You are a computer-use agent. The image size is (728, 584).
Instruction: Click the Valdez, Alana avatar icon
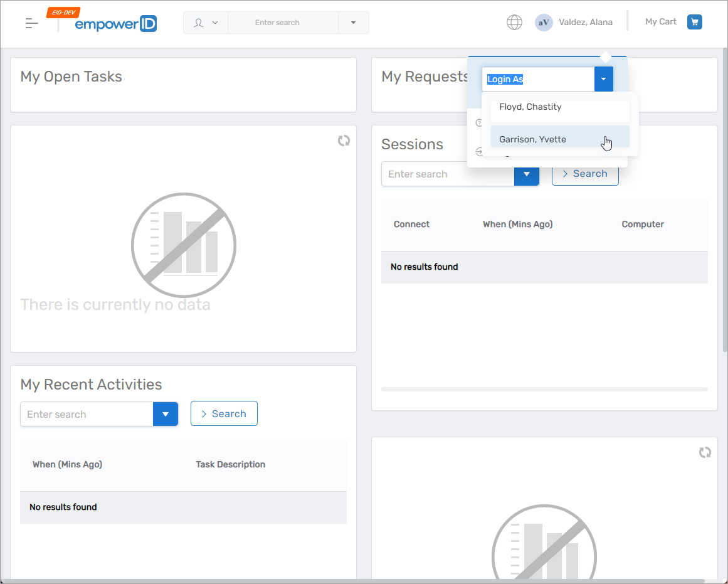(x=543, y=23)
